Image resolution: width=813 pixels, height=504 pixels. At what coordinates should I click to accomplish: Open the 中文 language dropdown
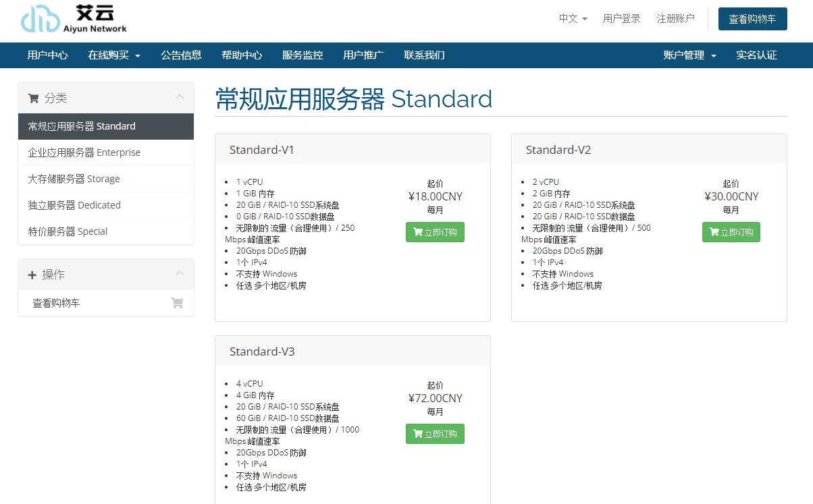[573, 19]
